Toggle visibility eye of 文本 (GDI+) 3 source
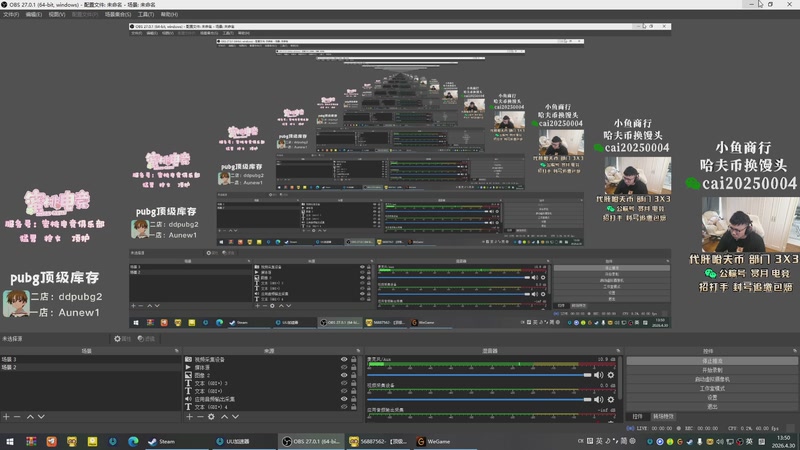 344,383
